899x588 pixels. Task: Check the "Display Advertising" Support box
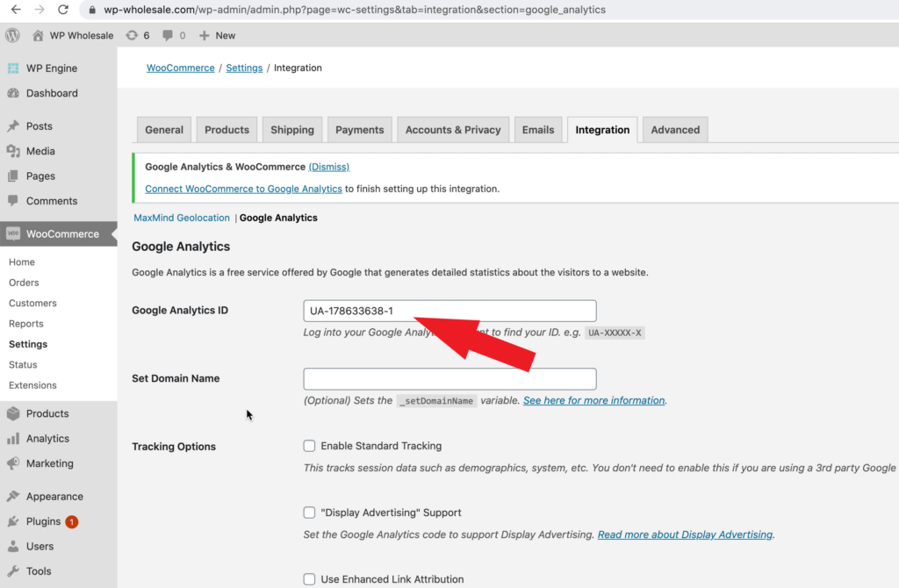(x=309, y=513)
